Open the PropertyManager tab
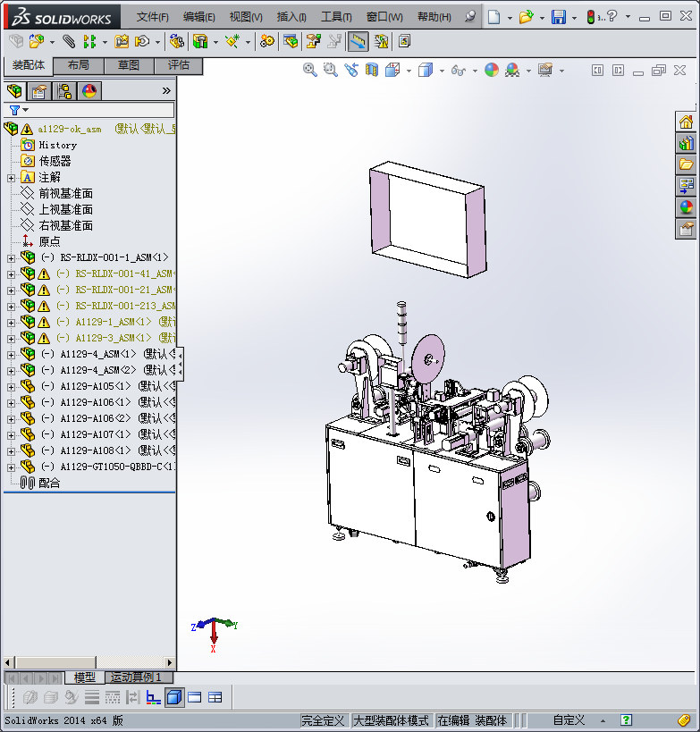This screenshot has height=732, width=700. tap(38, 91)
